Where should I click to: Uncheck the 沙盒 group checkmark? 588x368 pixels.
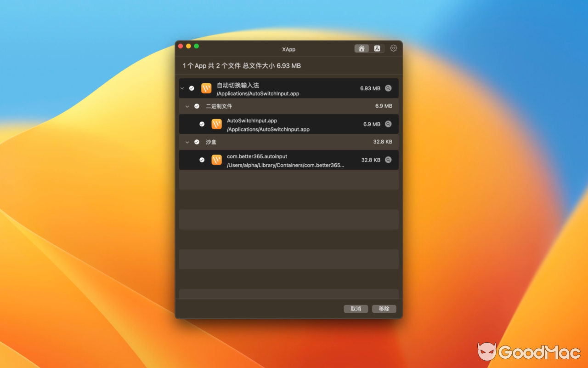point(197,142)
